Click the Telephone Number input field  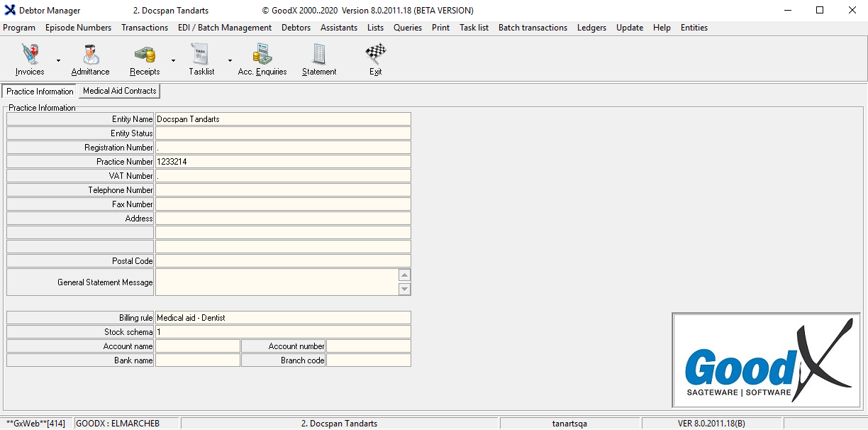pyautogui.click(x=283, y=190)
